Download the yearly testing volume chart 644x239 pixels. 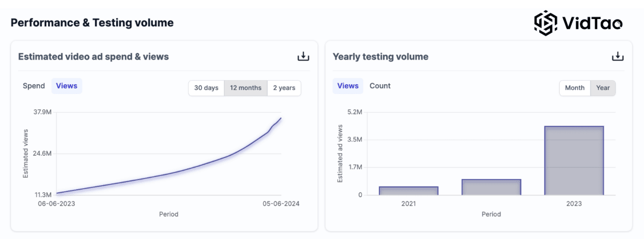[618, 57]
